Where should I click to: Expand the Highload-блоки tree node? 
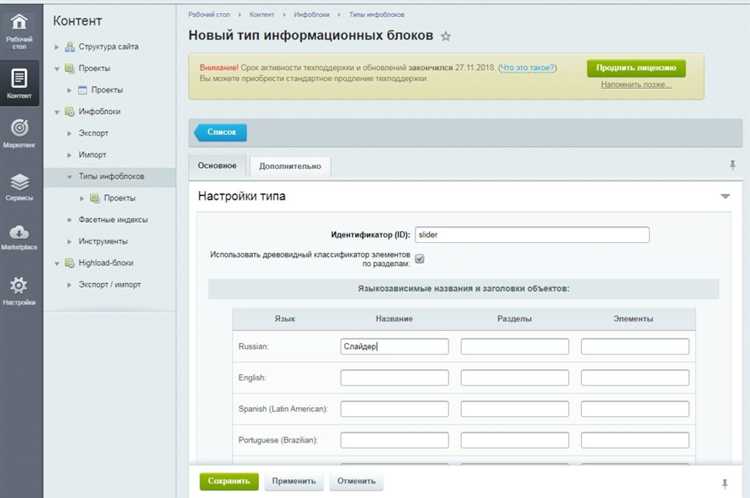pos(57,263)
